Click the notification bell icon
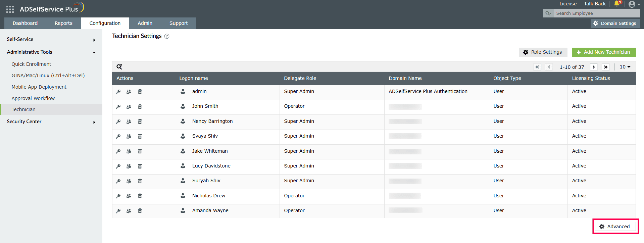The image size is (644, 243). (617, 4)
